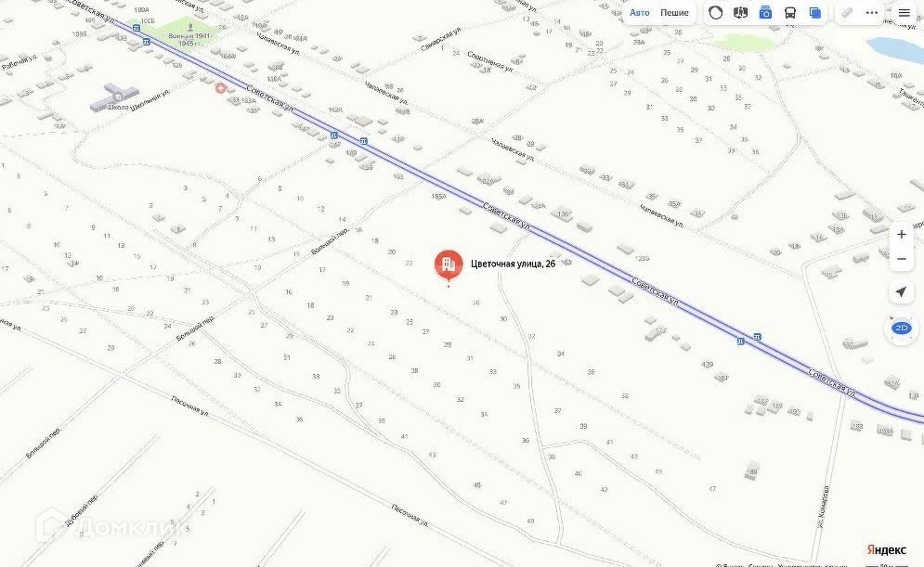Switch to the Пешие walking tab
Screen dimensions: 924x567
click(x=674, y=12)
